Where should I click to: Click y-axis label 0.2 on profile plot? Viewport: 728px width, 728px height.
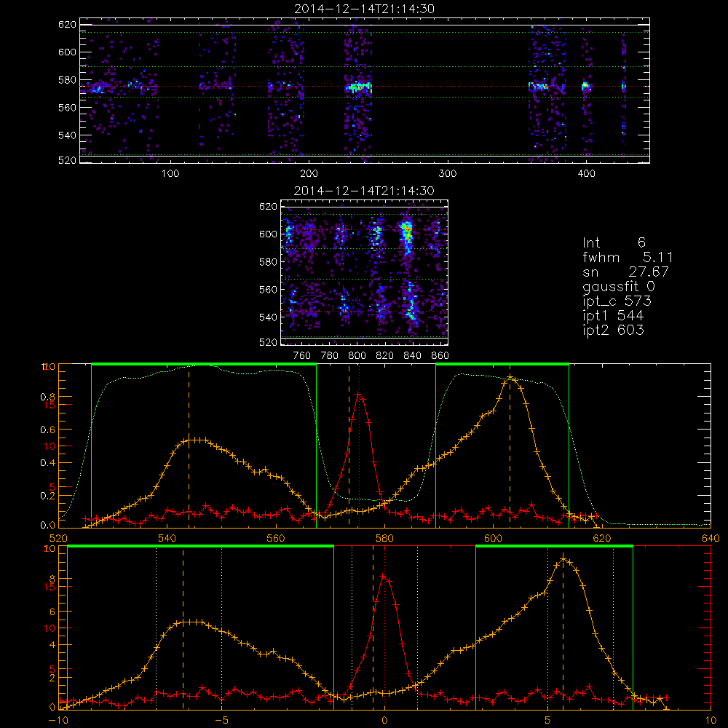tap(47, 495)
